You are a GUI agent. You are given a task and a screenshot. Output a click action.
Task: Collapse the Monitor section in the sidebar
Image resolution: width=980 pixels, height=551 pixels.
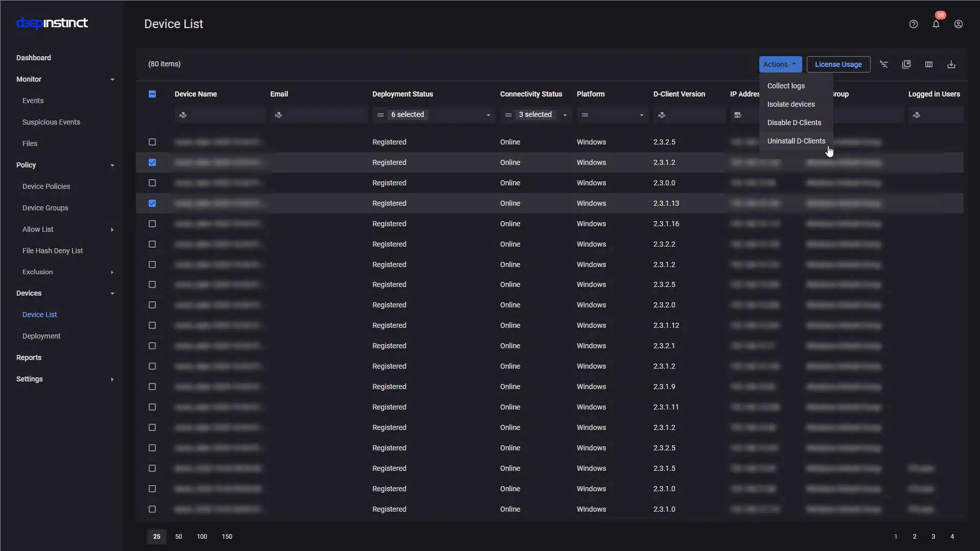click(x=112, y=79)
